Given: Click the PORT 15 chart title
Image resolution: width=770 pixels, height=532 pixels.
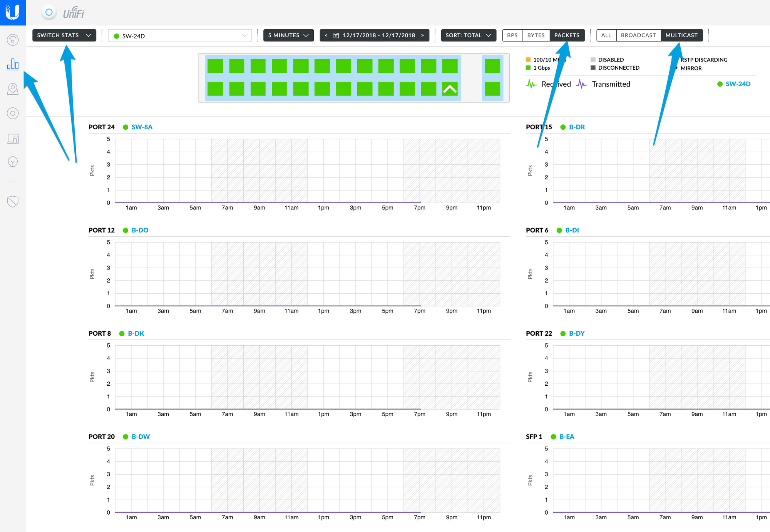Looking at the screenshot, I should click(x=539, y=127).
